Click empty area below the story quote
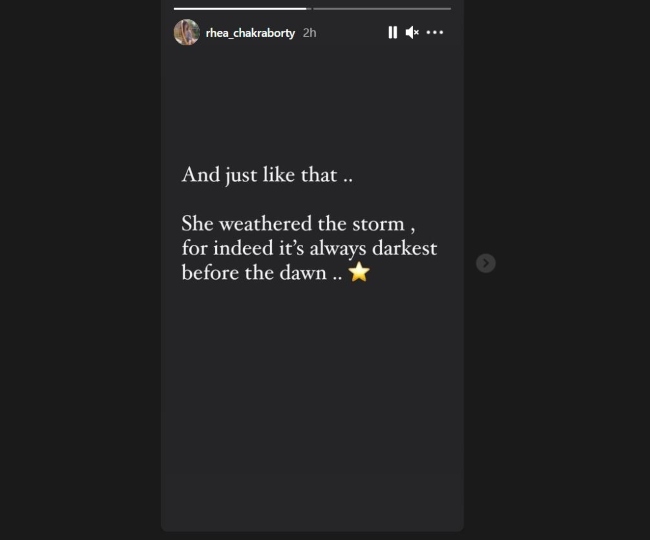 coord(312,406)
